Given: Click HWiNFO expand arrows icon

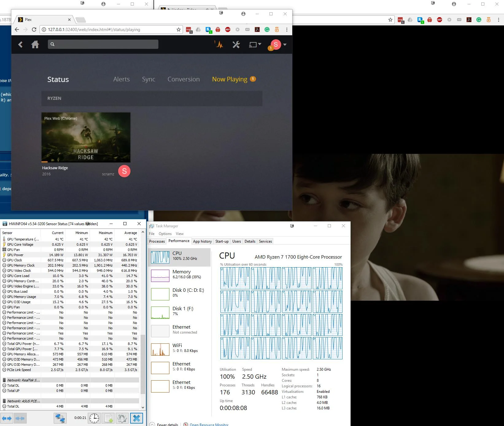Looking at the screenshot, I should [x=7, y=418].
